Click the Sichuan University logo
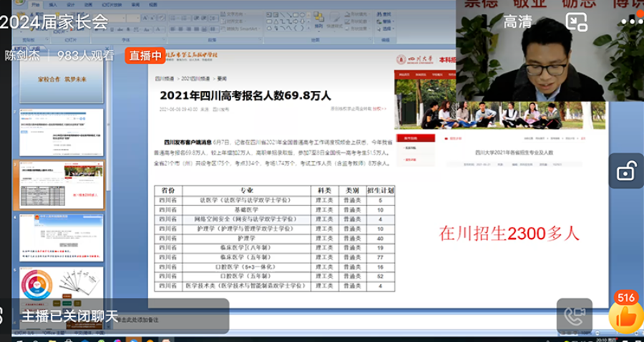The width and height of the screenshot is (644, 342). click(415, 59)
